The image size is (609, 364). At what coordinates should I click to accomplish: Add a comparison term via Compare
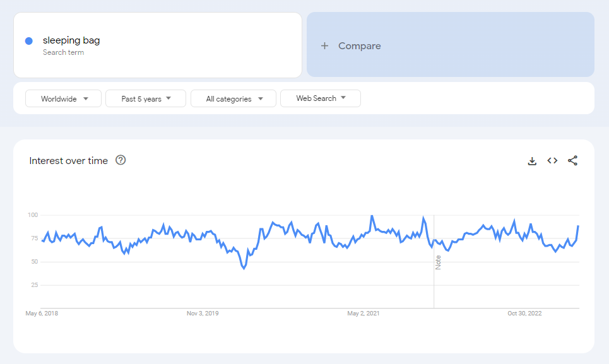pos(360,45)
